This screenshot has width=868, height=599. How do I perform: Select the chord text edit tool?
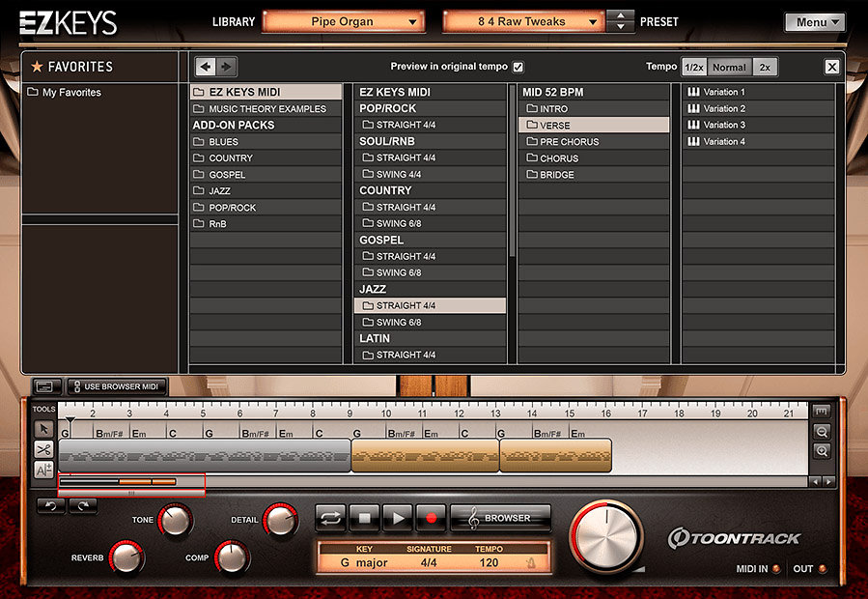coord(43,470)
